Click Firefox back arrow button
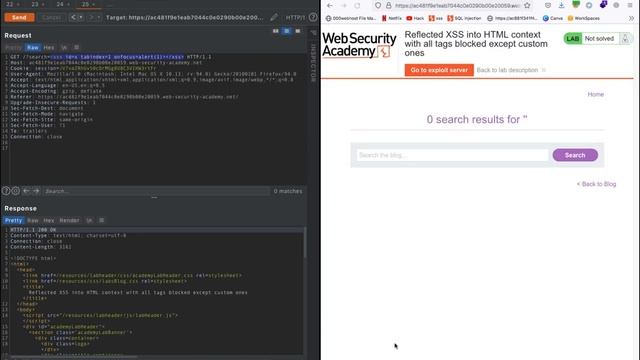The width and height of the screenshot is (640, 360). point(330,5)
